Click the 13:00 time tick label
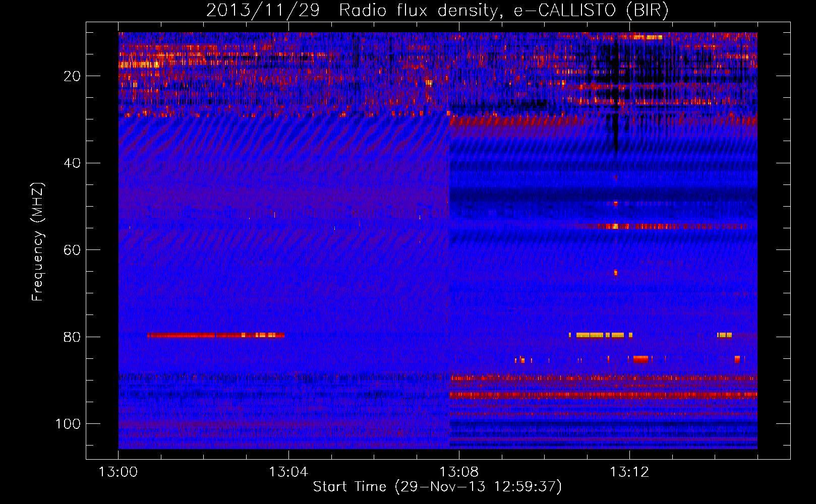816x504 pixels. (x=118, y=472)
